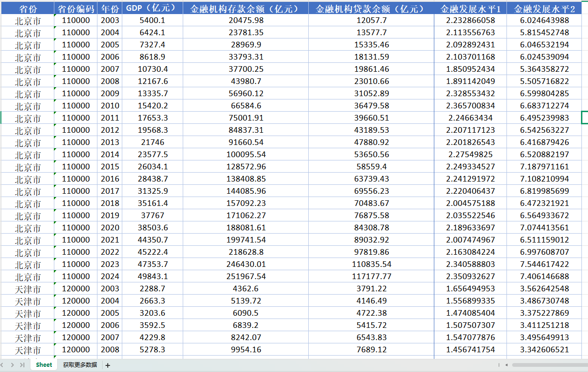Select the 省份编码 header cell
This screenshot has height=372, width=588.
[x=76, y=8]
